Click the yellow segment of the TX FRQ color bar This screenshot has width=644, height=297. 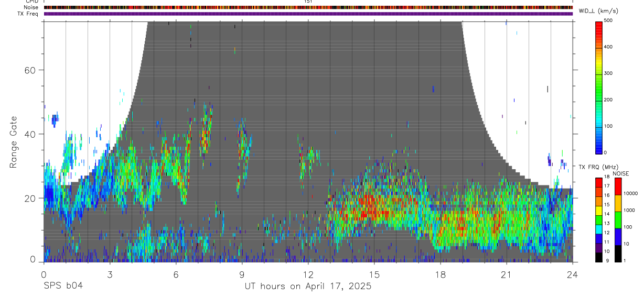[599, 210]
